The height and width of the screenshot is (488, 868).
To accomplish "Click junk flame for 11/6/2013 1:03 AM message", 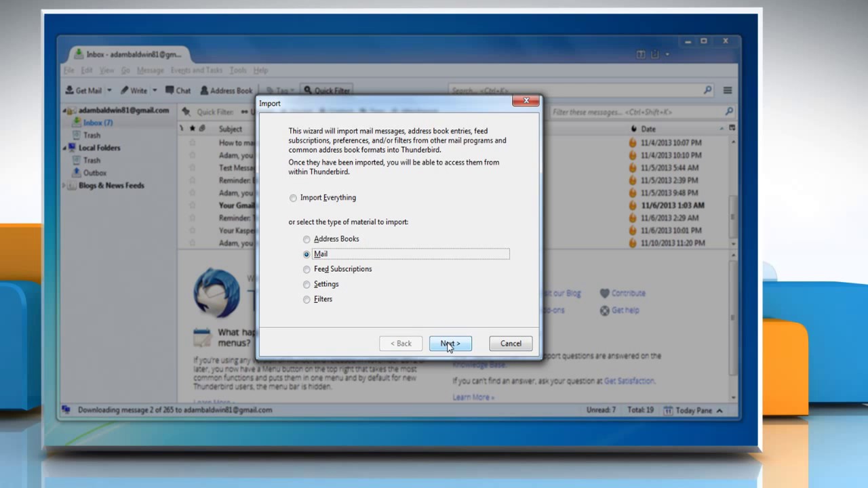I will [633, 205].
